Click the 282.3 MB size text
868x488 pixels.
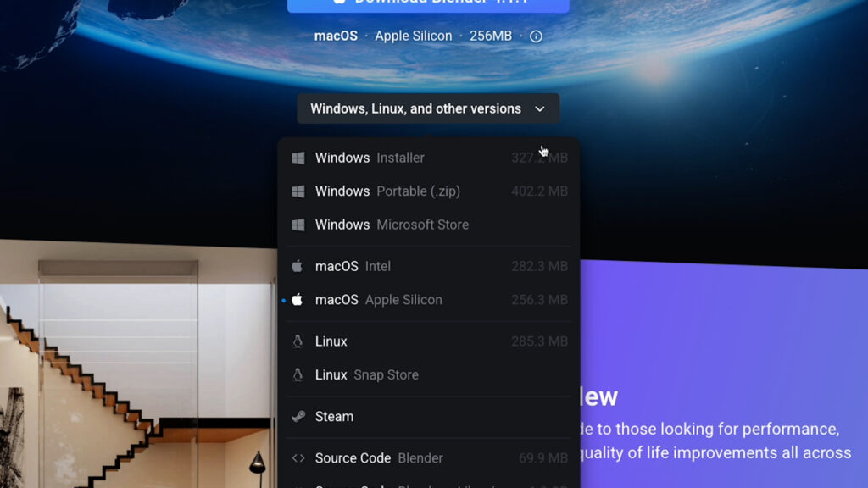[x=539, y=266]
